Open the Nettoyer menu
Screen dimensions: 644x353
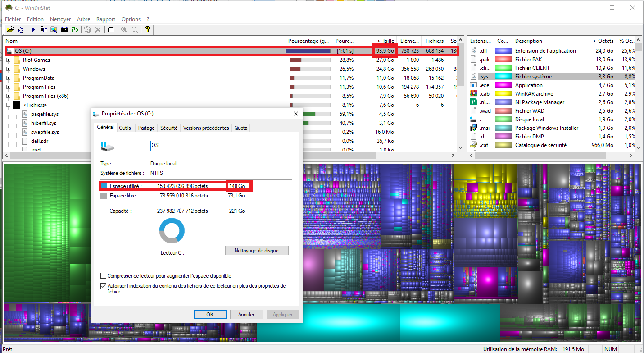pyautogui.click(x=60, y=19)
